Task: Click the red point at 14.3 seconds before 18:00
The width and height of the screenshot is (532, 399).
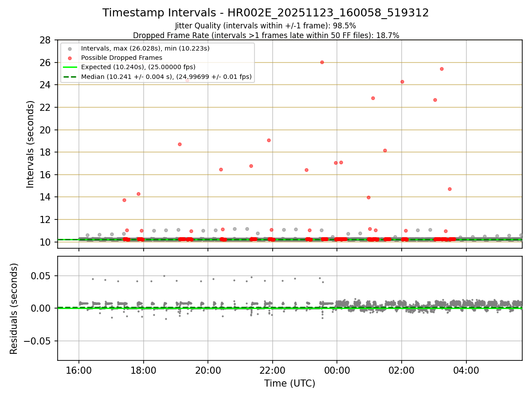Action: [x=138, y=194]
